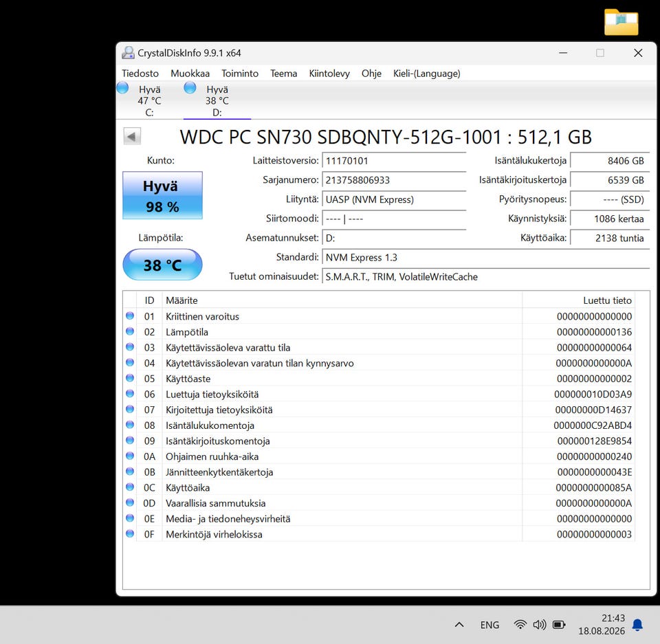
Task: Click the Käyttöaika value 2138 tuntia
Action: (x=610, y=238)
